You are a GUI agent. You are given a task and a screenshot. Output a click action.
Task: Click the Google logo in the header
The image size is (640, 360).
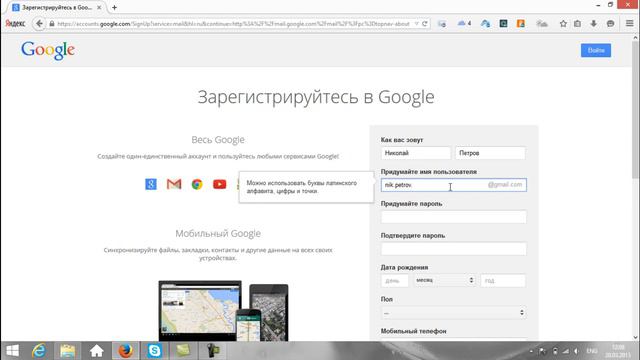(48, 51)
